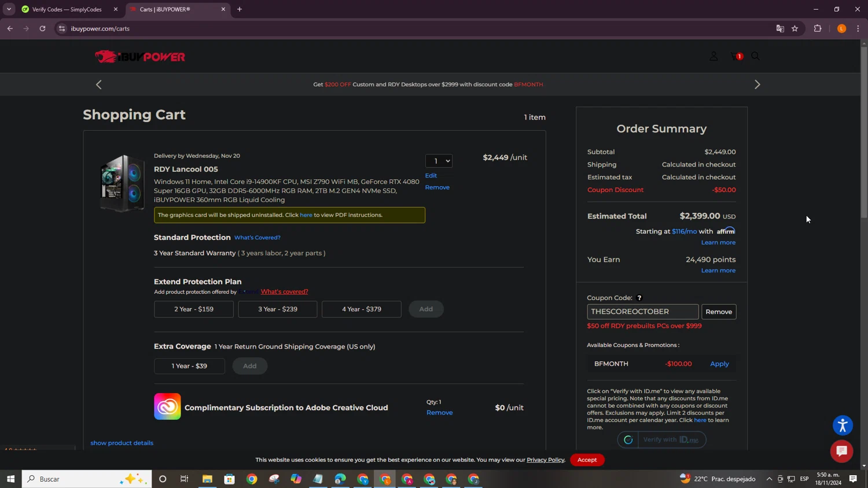Select 2 Year - $159 protection plan
Screen dimensions: 868x488
click(194, 309)
